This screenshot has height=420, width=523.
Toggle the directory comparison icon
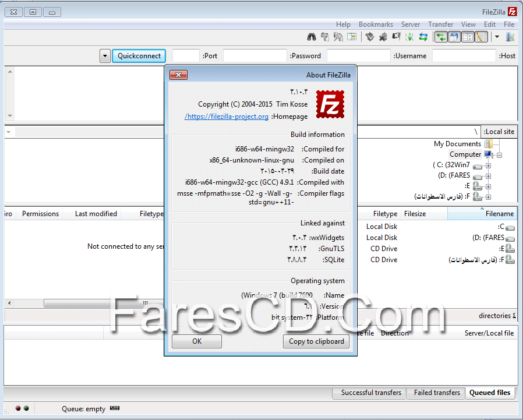[338, 37]
